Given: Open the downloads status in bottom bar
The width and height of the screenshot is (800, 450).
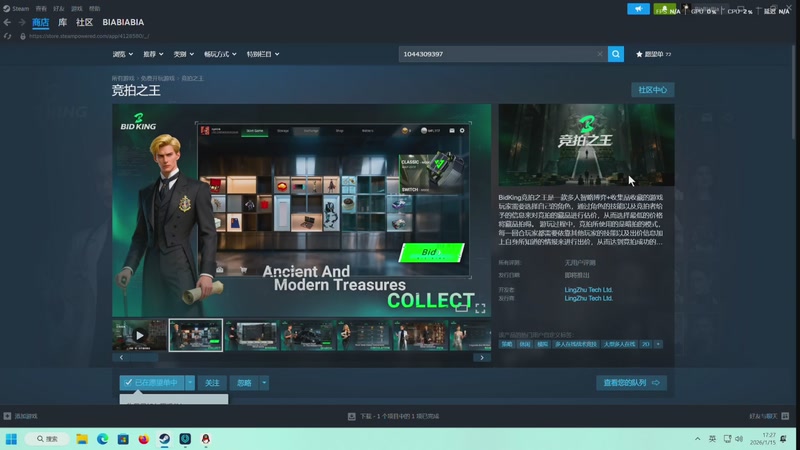Looking at the screenshot, I should tap(393, 416).
